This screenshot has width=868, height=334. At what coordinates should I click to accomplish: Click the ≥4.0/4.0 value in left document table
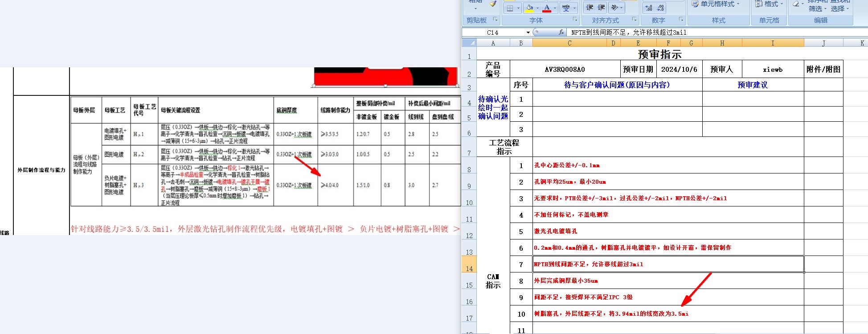pyautogui.click(x=330, y=185)
